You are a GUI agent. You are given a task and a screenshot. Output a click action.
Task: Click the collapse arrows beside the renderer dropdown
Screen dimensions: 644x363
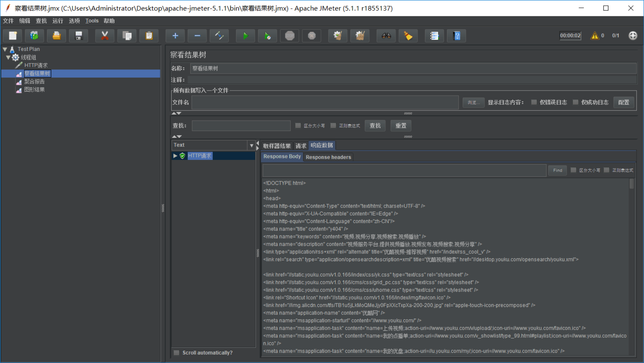(258, 146)
